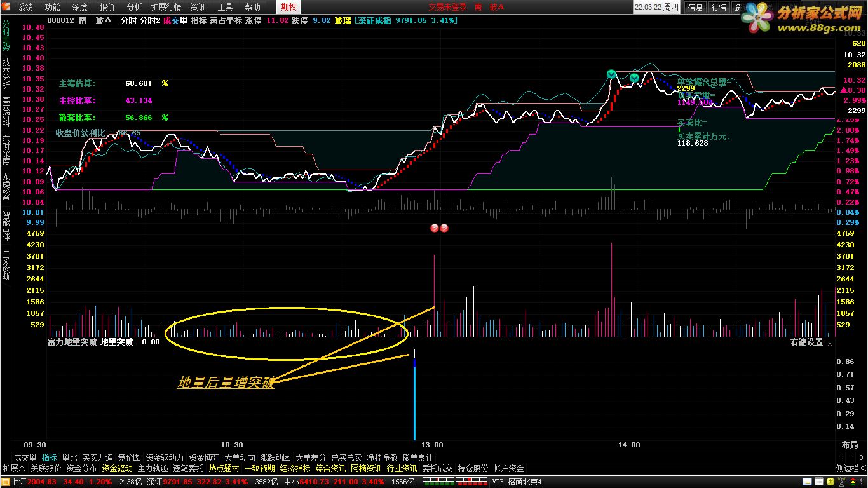The width and height of the screenshot is (868, 488).
Task: Open the 深度 menu
Action: 80,7
